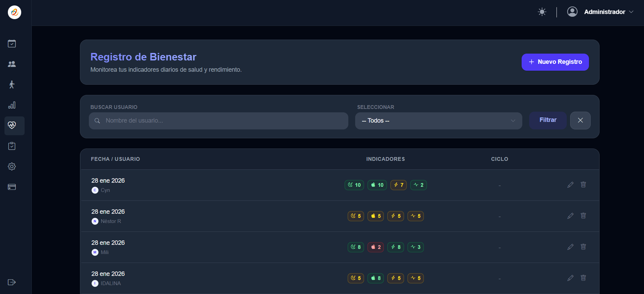This screenshot has width=644, height=294.
Task: Click the logout icon at sidebar bottom
Action: click(12, 282)
